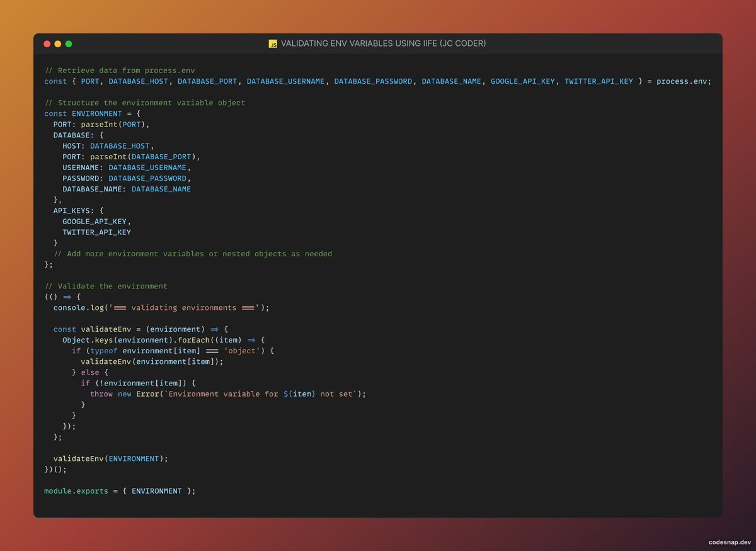756x551 pixels.
Task: Click the IIFE opening line '(() => {'
Action: pos(62,297)
